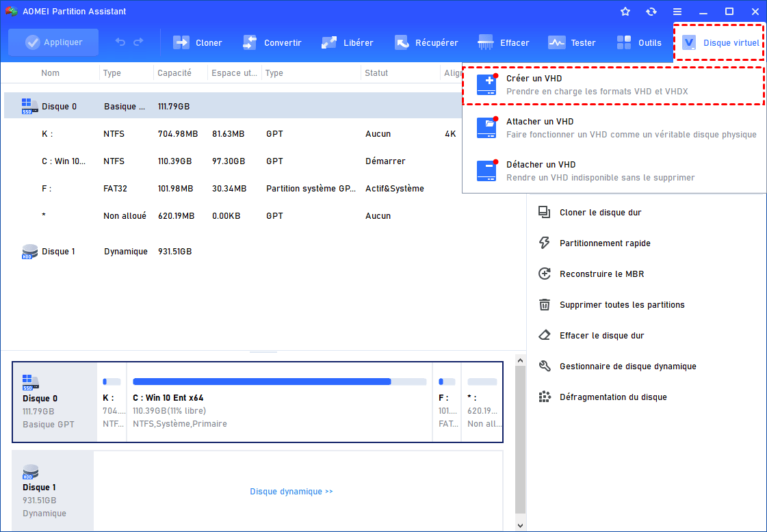The width and height of the screenshot is (767, 532).
Task: Open the Disque virtuel menu
Action: (719, 42)
